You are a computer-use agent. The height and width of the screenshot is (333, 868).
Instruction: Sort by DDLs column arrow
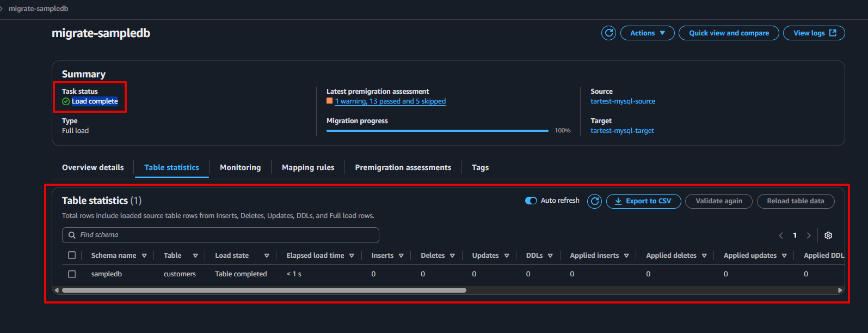[550, 256]
